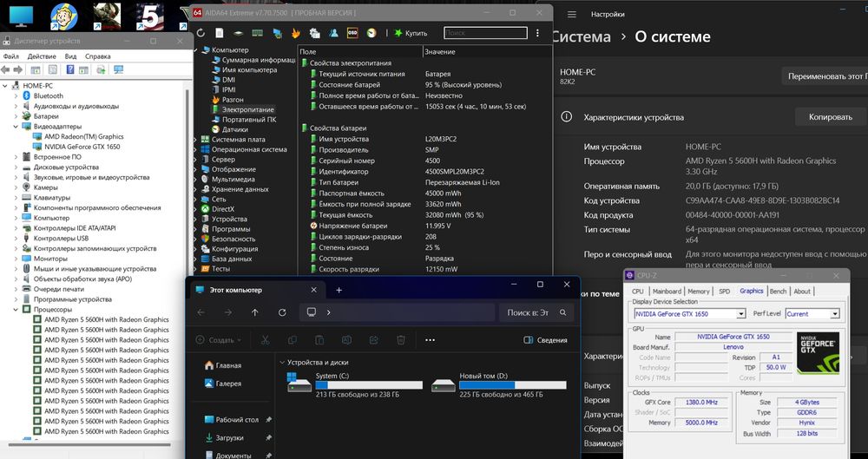Click the refresh button in File Explorer
The height and width of the screenshot is (459, 868).
[x=282, y=312]
